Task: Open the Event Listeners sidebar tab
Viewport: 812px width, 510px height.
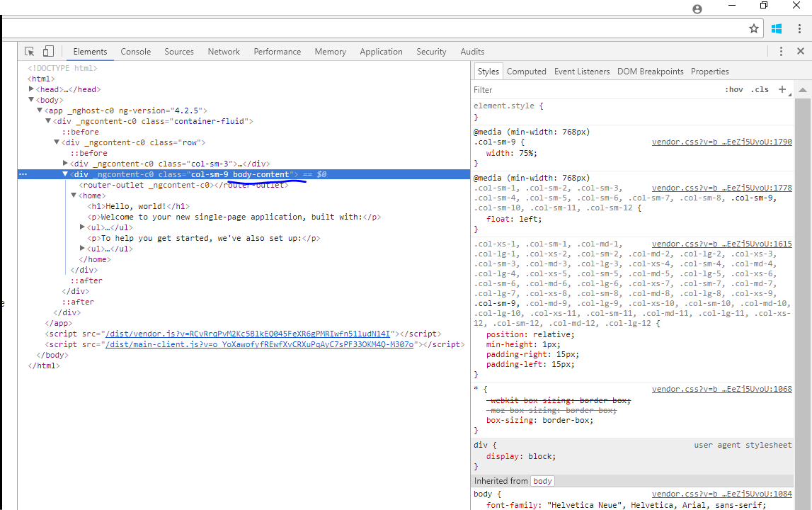Action: (x=581, y=71)
